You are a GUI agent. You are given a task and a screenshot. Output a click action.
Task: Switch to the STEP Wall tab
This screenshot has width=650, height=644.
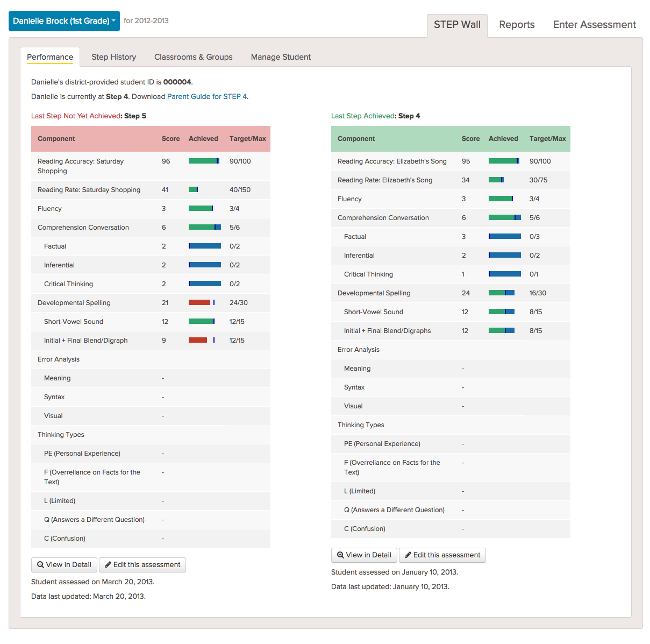[457, 25]
